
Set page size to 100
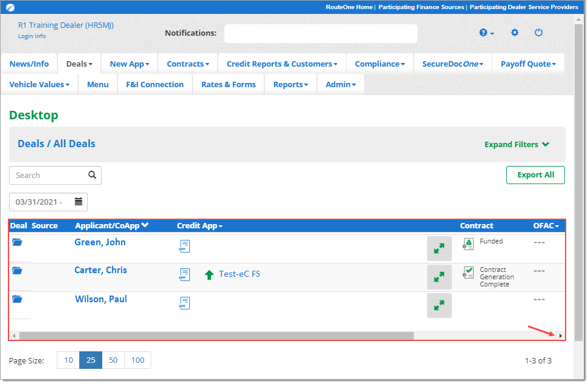click(x=138, y=360)
